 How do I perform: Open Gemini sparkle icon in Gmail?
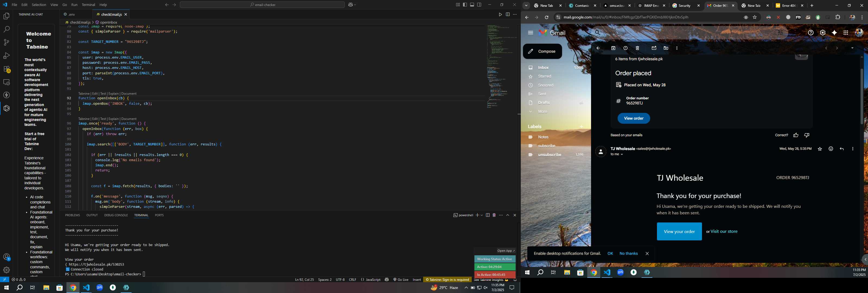[834, 33]
